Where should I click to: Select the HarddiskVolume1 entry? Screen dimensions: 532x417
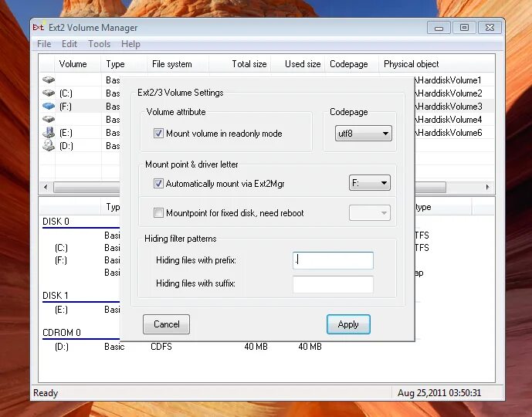[x=448, y=80]
